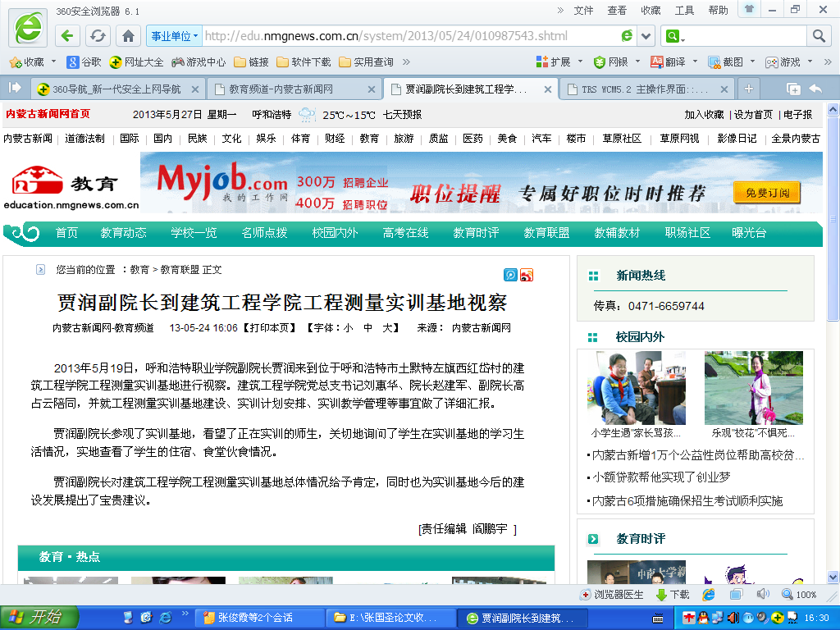The width and height of the screenshot is (840, 630).
Task: Open the 下载 download manager
Action: [x=673, y=595]
